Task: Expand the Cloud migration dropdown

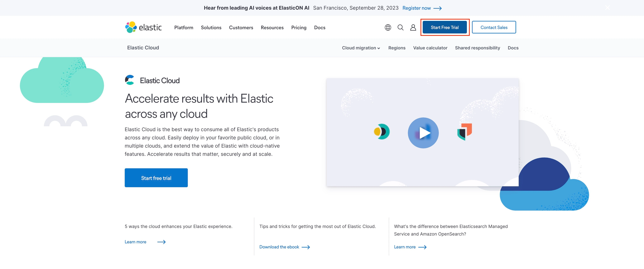Action: tap(361, 48)
